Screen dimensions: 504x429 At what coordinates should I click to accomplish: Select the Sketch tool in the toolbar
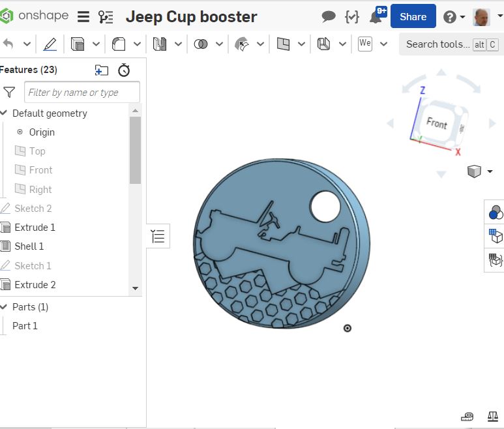click(x=50, y=44)
